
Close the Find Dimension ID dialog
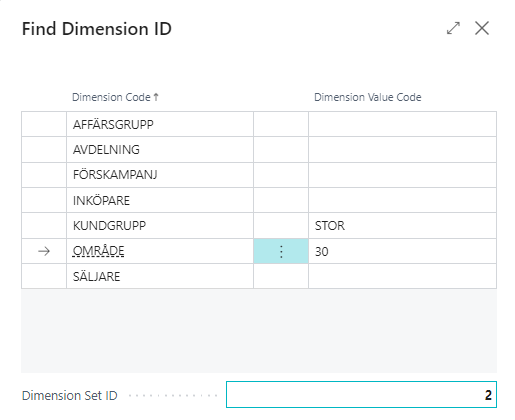(482, 28)
